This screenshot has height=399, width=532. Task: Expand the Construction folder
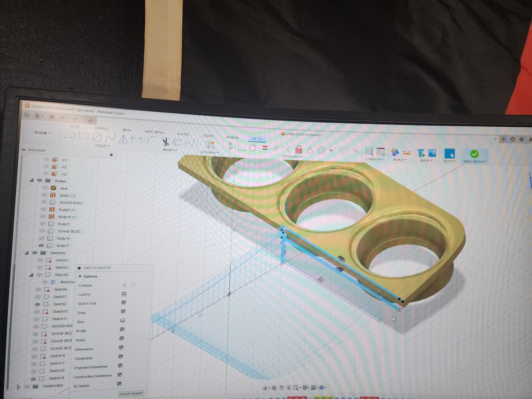click(x=19, y=387)
